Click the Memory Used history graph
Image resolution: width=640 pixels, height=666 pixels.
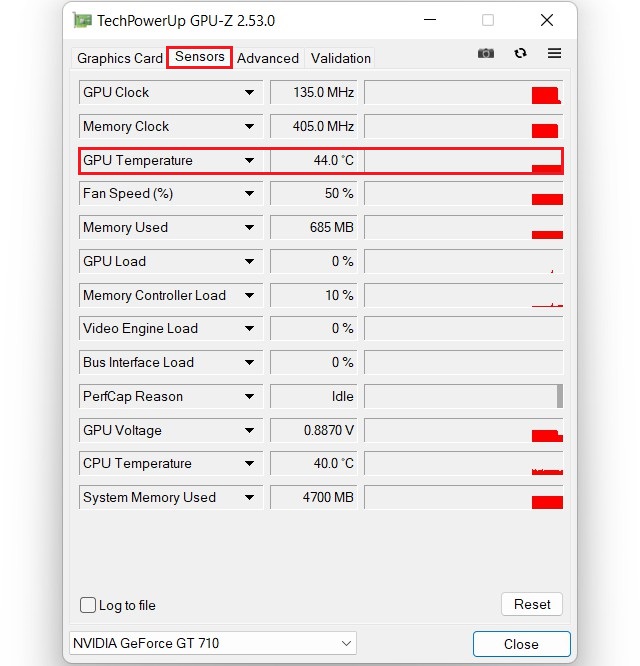click(464, 227)
